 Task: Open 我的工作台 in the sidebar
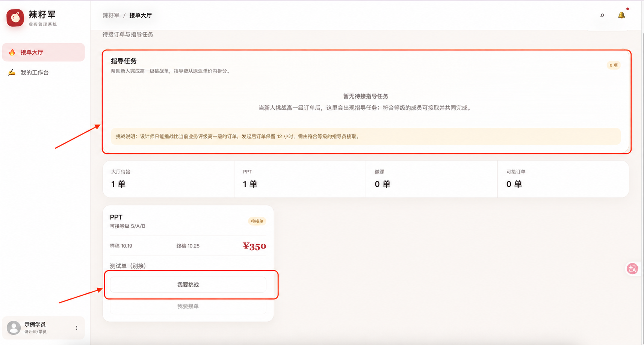pos(44,73)
